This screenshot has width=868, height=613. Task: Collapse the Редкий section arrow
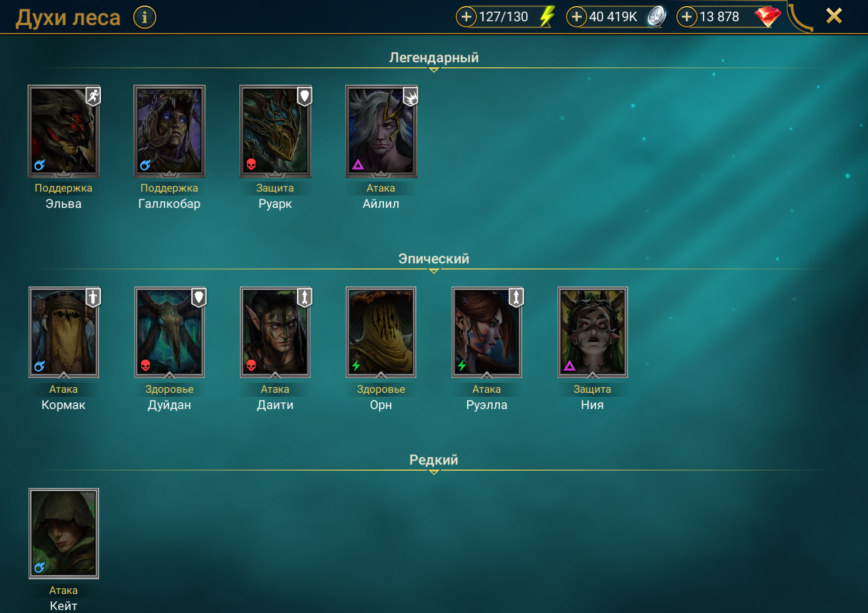(434, 472)
